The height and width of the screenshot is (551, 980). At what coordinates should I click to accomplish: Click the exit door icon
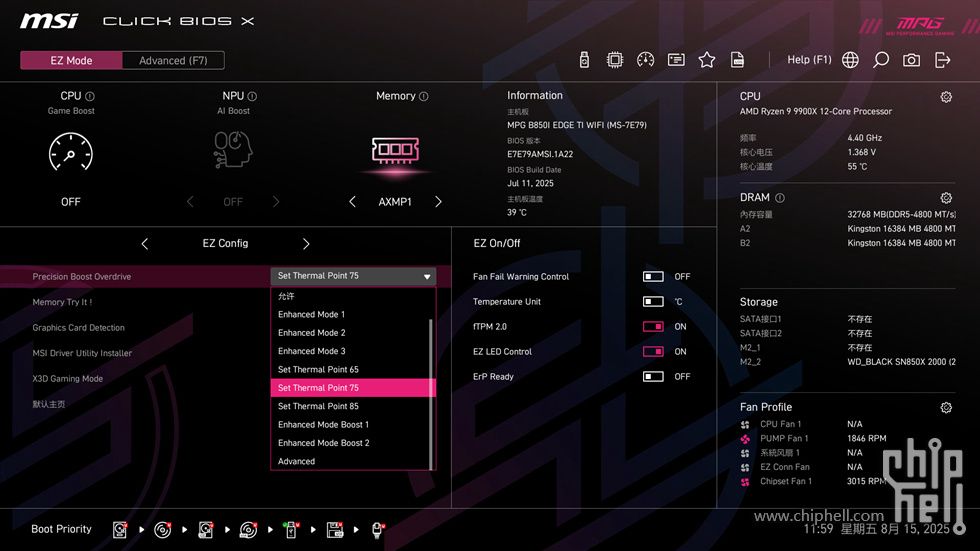pyautogui.click(x=942, y=60)
